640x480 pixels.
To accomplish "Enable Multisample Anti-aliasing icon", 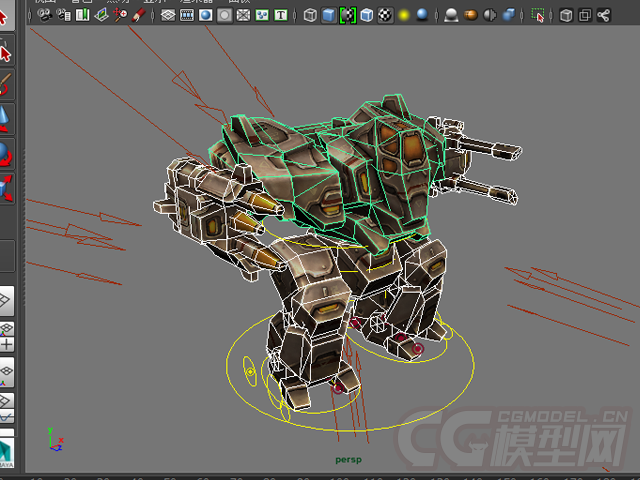I will [489, 16].
